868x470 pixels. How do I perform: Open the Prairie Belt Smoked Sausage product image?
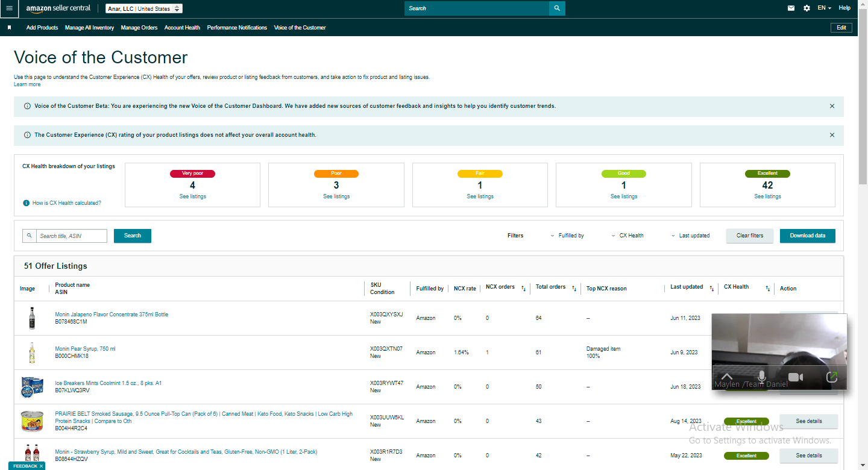(32, 421)
